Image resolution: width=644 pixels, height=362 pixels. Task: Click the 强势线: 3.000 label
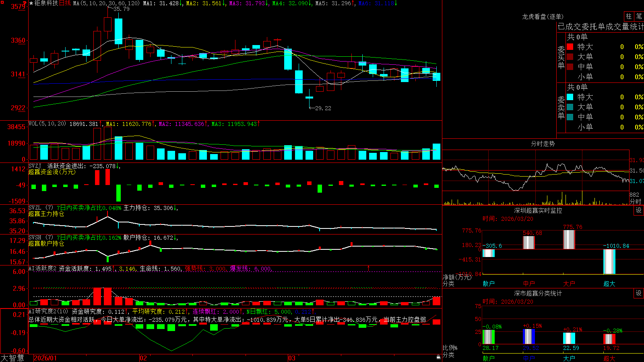point(205,268)
